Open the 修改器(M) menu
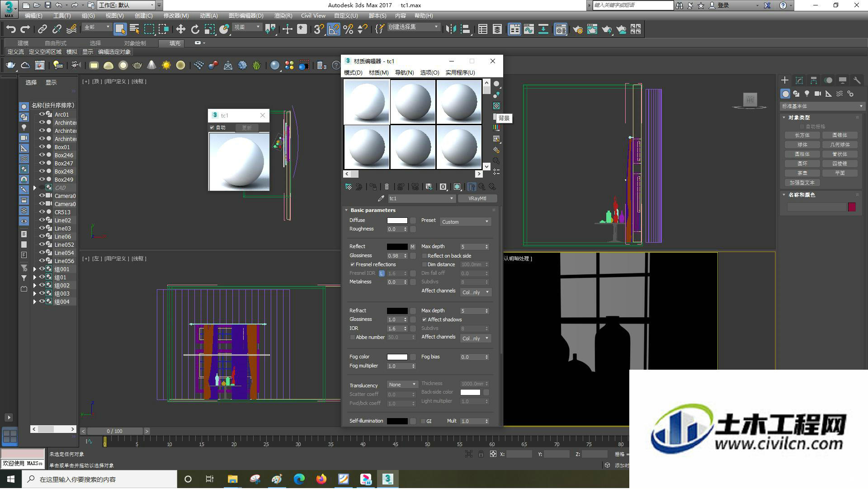This screenshot has height=489, width=868. tap(176, 16)
